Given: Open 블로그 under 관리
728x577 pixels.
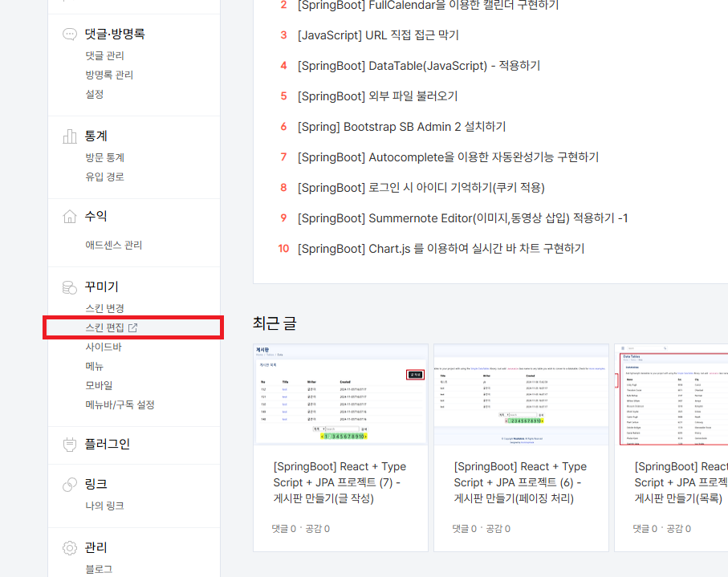Looking at the screenshot, I should 99,570.
